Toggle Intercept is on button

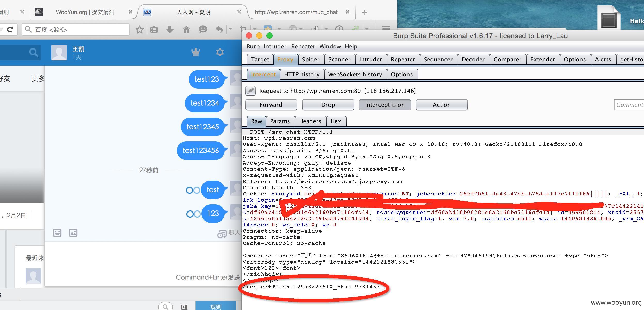coord(385,105)
